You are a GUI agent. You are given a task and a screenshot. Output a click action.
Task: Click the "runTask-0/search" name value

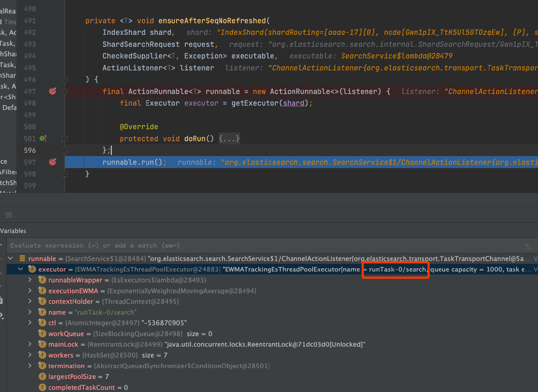pyautogui.click(x=105, y=312)
